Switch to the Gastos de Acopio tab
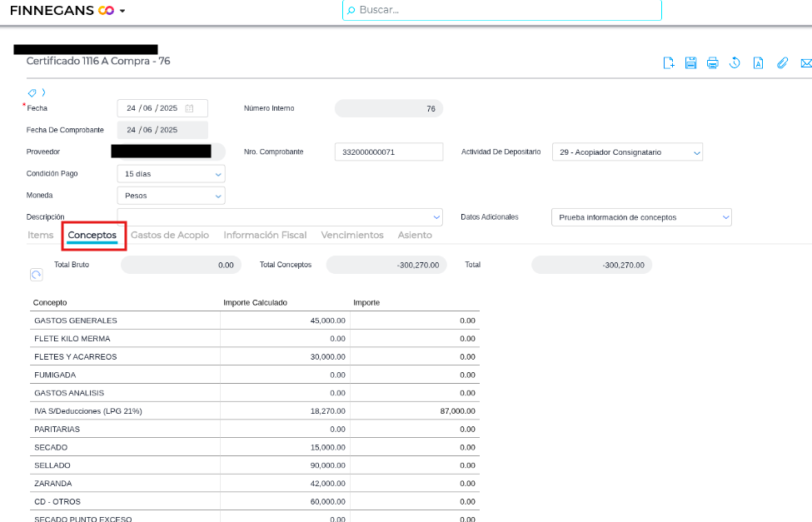Viewport: 812px width, 522px height. (x=170, y=235)
